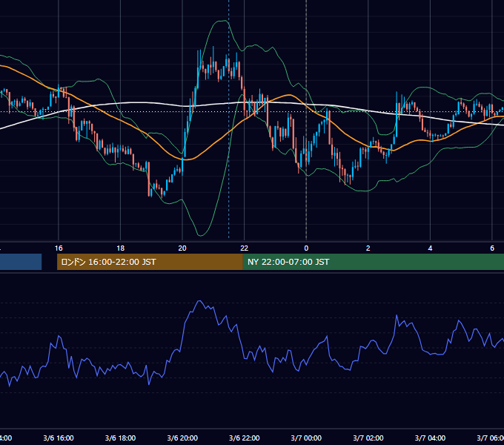
Task: Click the 3/6 22:00 time label
Action: click(245, 438)
